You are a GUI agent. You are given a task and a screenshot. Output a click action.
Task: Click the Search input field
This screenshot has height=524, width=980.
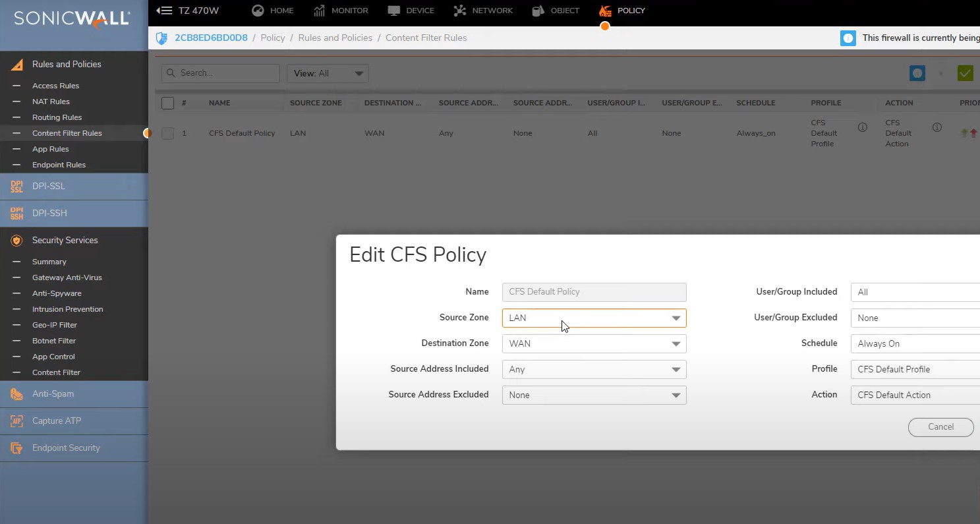point(221,73)
